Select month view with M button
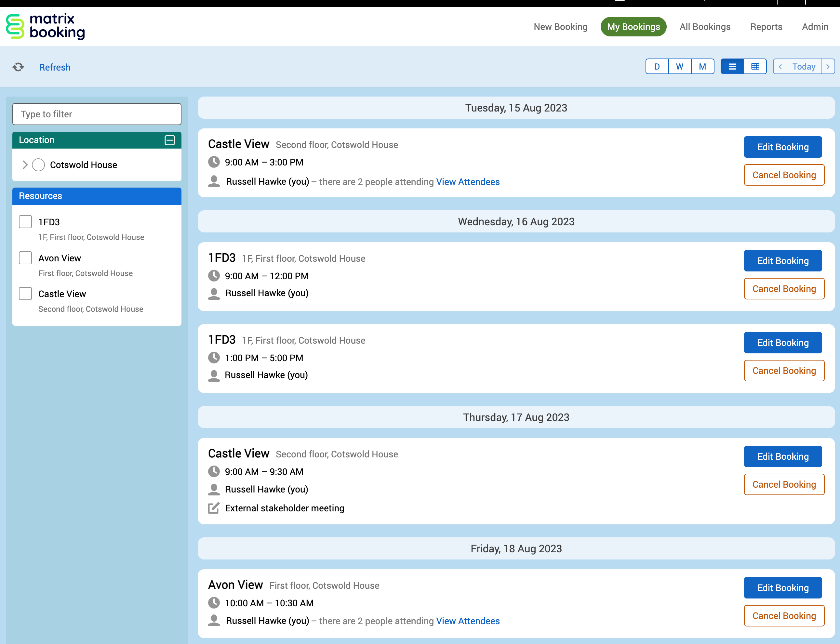This screenshot has width=840, height=644. click(x=702, y=67)
